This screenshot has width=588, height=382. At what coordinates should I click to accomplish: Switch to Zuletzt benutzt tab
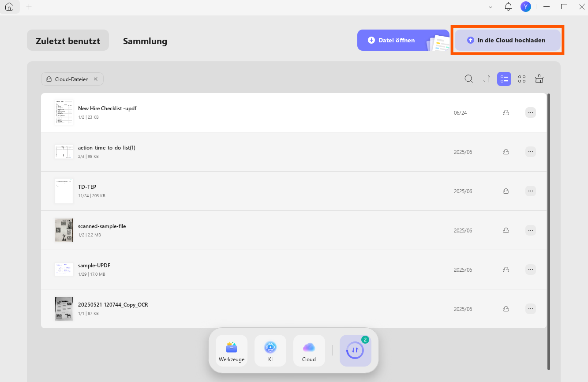click(68, 41)
